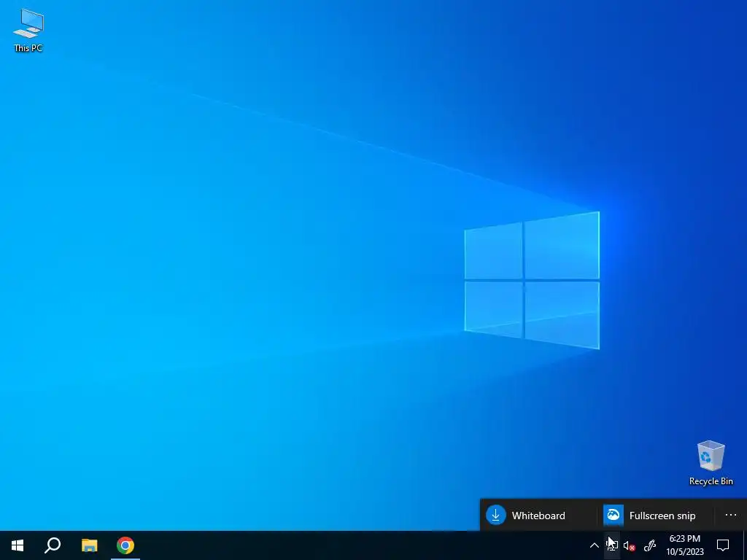Click the muted volume tray icon
Screen dimensions: 747x560
(630, 545)
